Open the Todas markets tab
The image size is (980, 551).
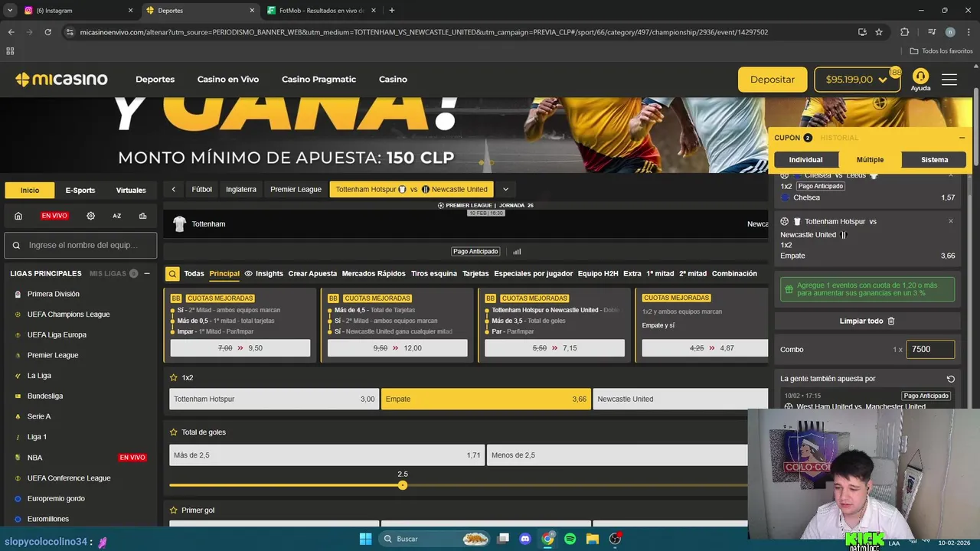194,273
